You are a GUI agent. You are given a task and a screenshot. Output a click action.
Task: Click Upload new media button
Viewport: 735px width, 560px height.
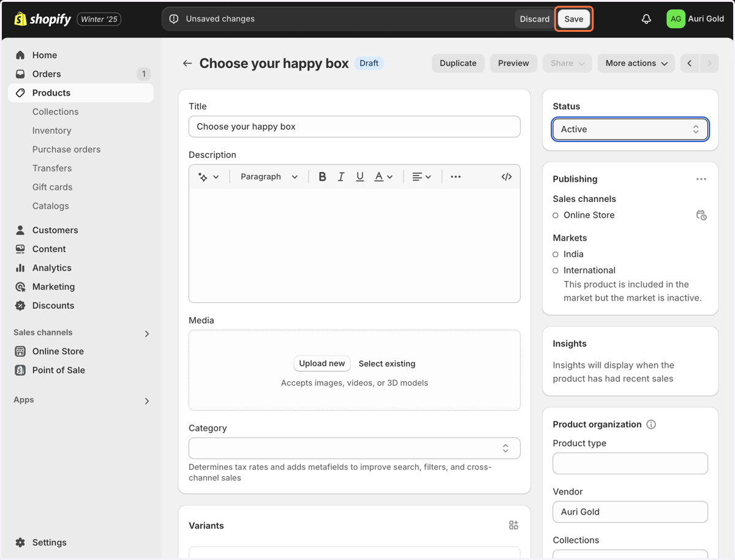322,364
